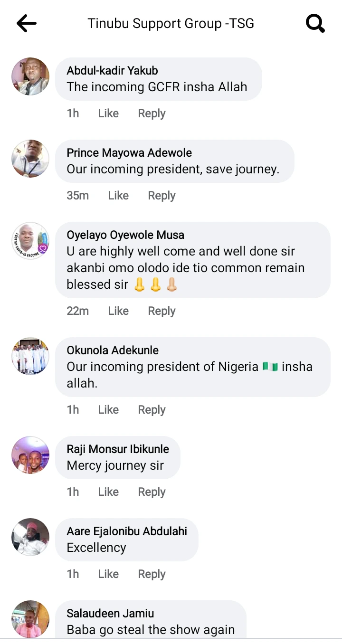Tap Oyelayo Oyewole Musa's profile photo

click(x=30, y=241)
